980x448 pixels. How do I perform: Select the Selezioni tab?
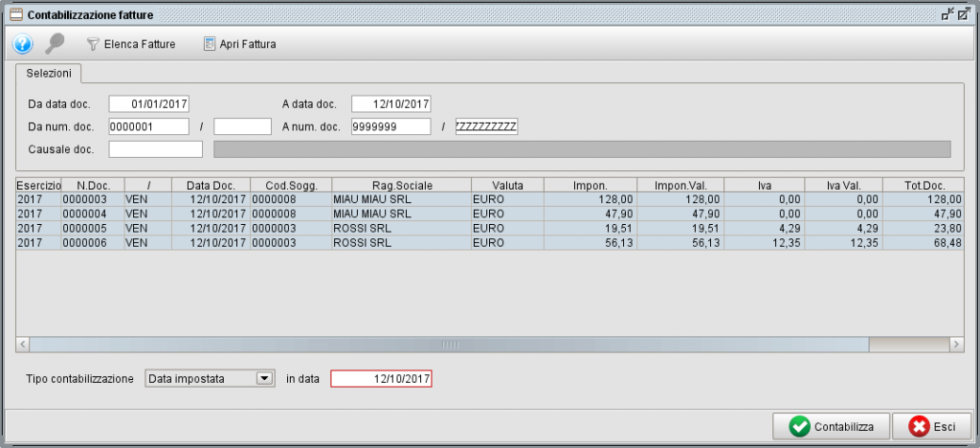pos(48,74)
